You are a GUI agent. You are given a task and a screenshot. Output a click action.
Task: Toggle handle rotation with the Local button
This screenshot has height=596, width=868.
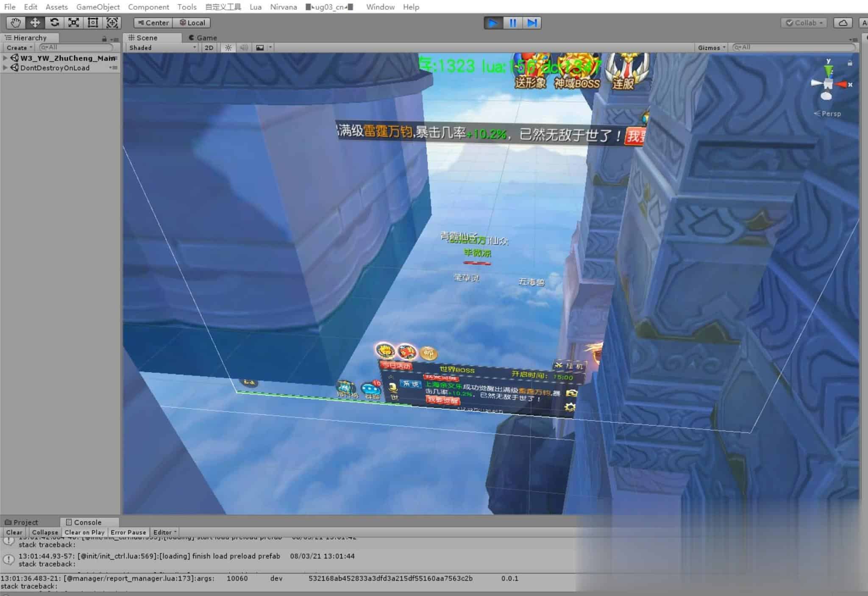pyautogui.click(x=192, y=23)
